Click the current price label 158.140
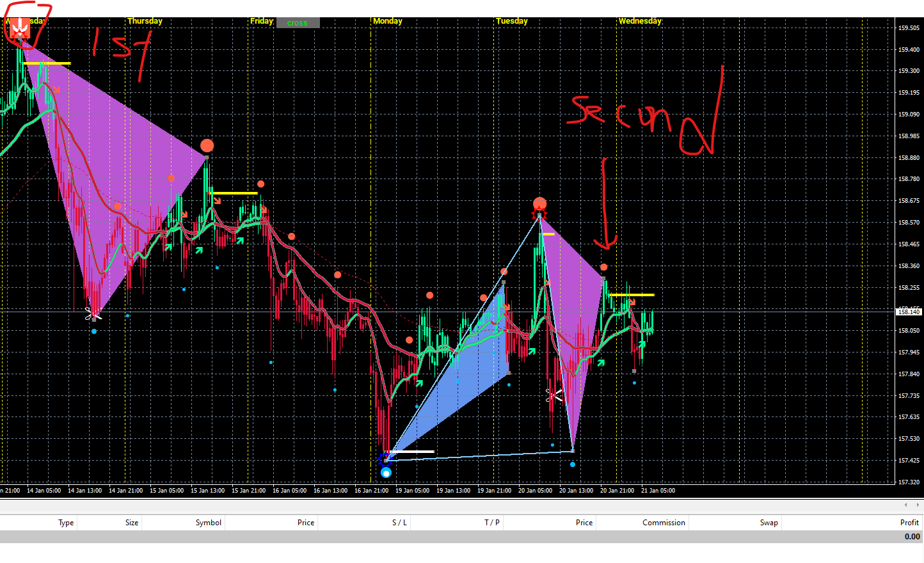This screenshot has height=563, width=924. 909,312
